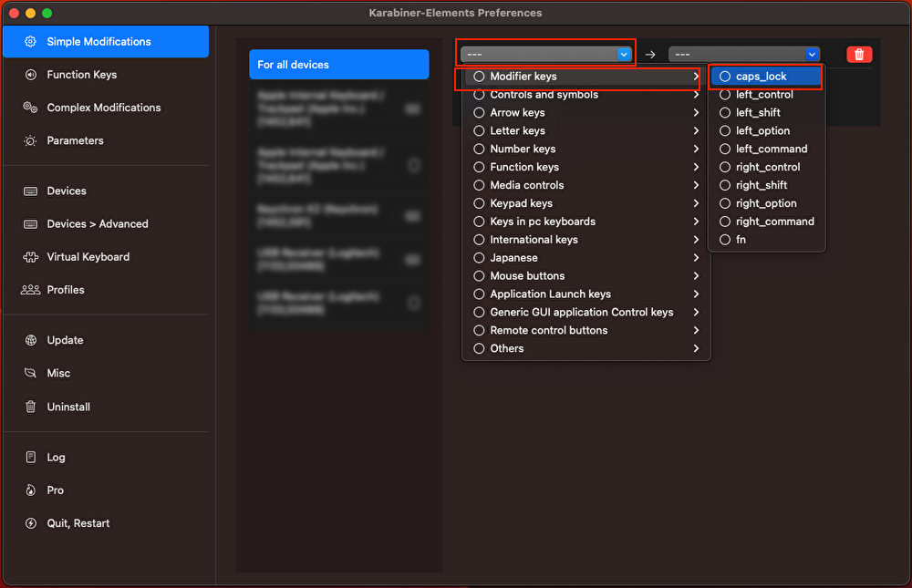The width and height of the screenshot is (912, 588).
Task: Choose right_command in the submenu
Action: pyautogui.click(x=765, y=221)
